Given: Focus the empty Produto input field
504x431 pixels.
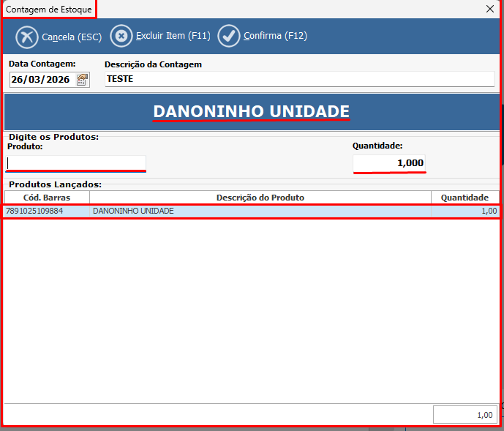Looking at the screenshot, I should coord(76,162).
